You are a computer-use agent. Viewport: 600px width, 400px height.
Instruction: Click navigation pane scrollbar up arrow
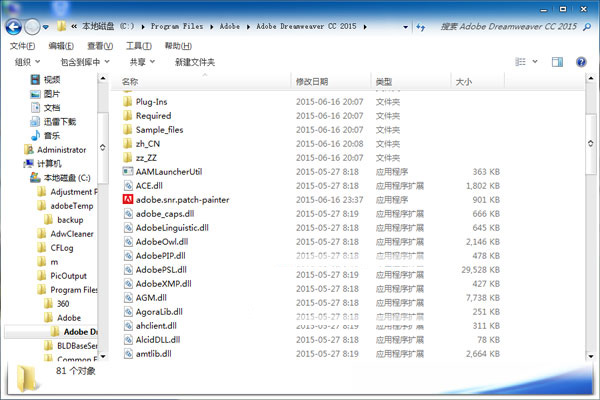pyautogui.click(x=103, y=79)
